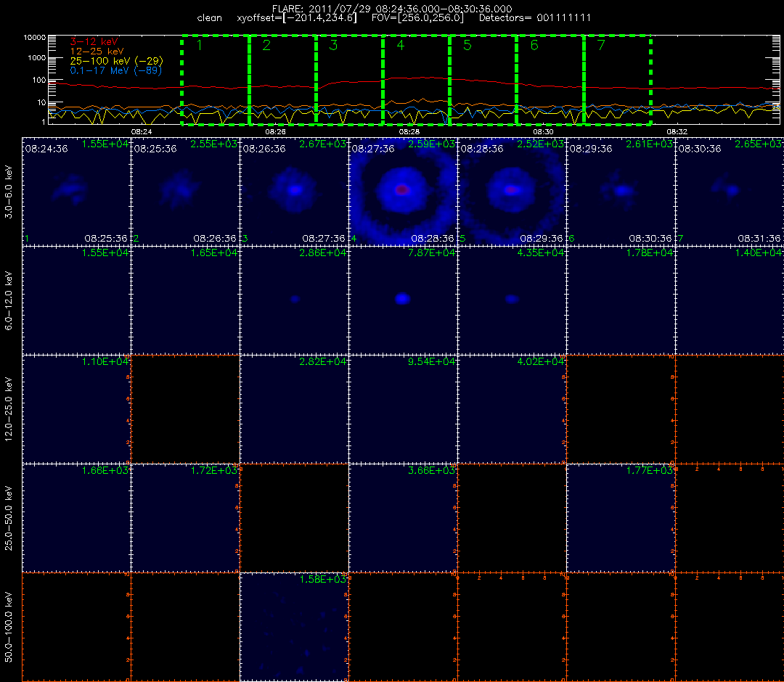Open the 12.0-25.0 keV image labeled 9.54E+04
Image resolution: width=784 pixels, height=682 pixels.
click(403, 408)
